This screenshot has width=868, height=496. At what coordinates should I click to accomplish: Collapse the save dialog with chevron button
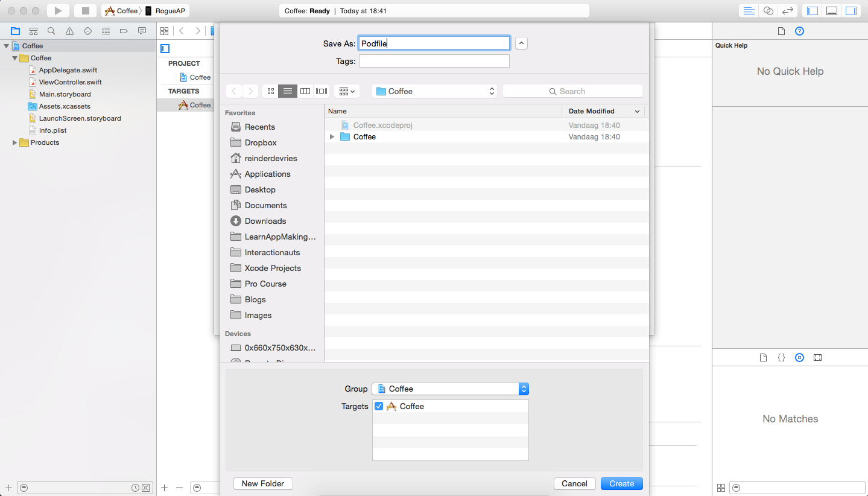(x=522, y=43)
